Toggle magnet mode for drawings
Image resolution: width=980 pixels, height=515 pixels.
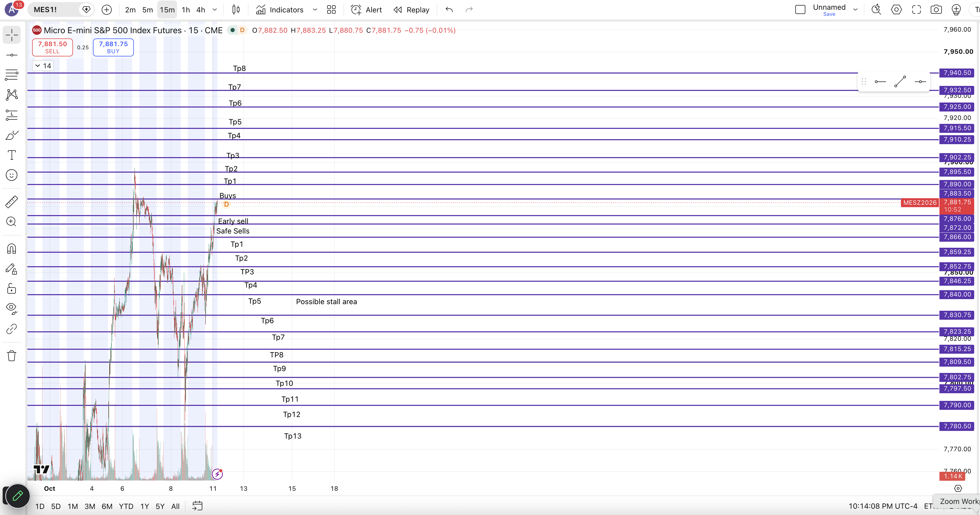[x=12, y=249]
